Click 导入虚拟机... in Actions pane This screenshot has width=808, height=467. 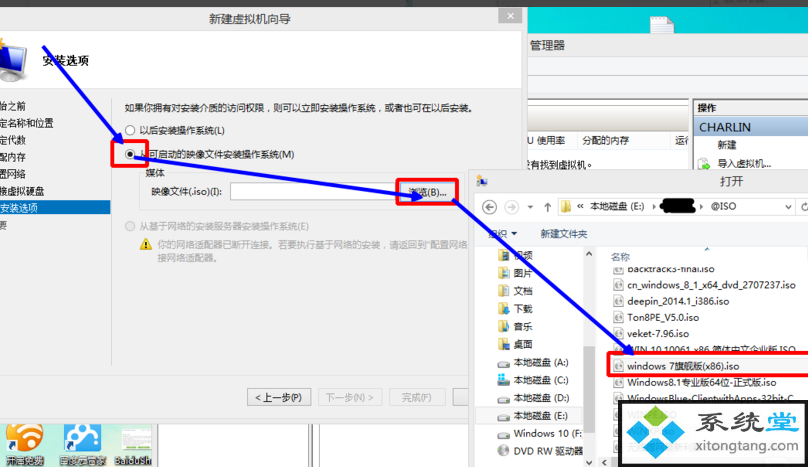[x=744, y=164]
